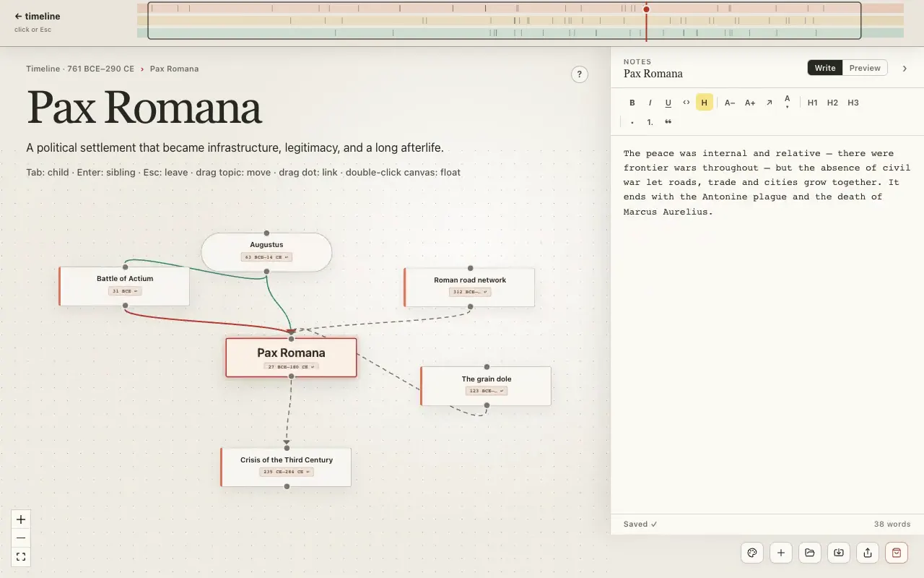Click the import download-tray icon
The width and height of the screenshot is (924, 578).
point(839,553)
